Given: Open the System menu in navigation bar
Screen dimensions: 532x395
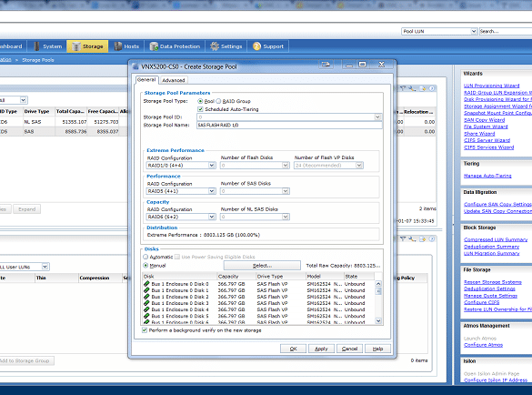Looking at the screenshot, I should point(48,46).
